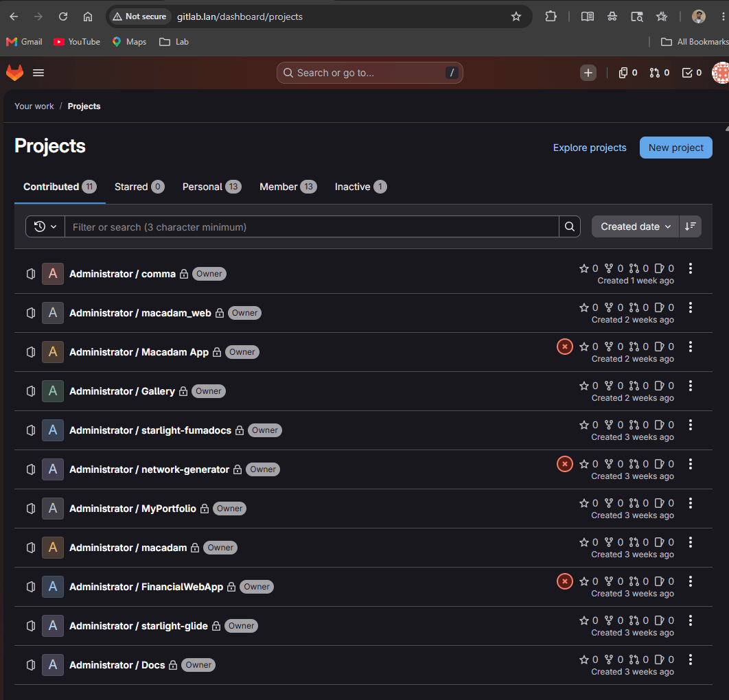
Task: Open Administrator / FinancialWebApp project
Action: (x=146, y=587)
